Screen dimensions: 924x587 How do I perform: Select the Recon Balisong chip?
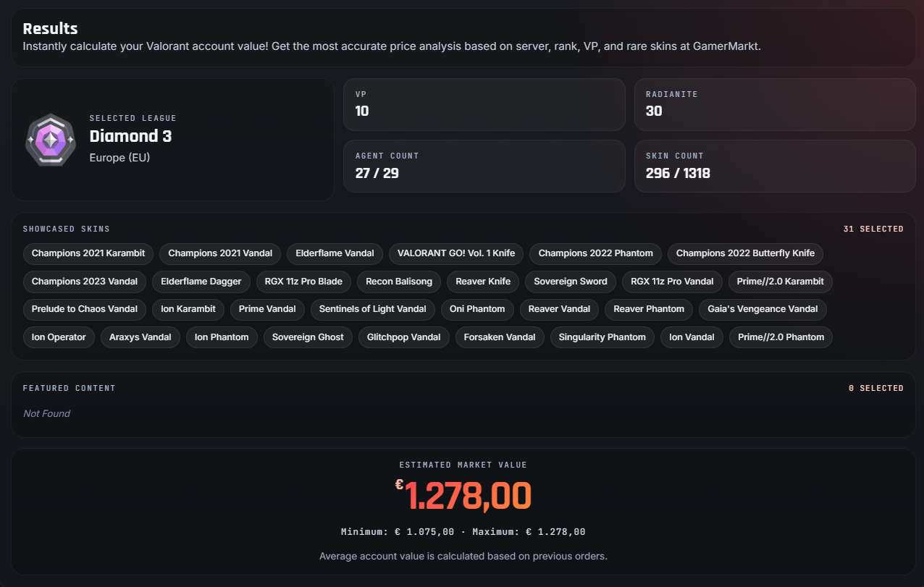pyautogui.click(x=399, y=282)
